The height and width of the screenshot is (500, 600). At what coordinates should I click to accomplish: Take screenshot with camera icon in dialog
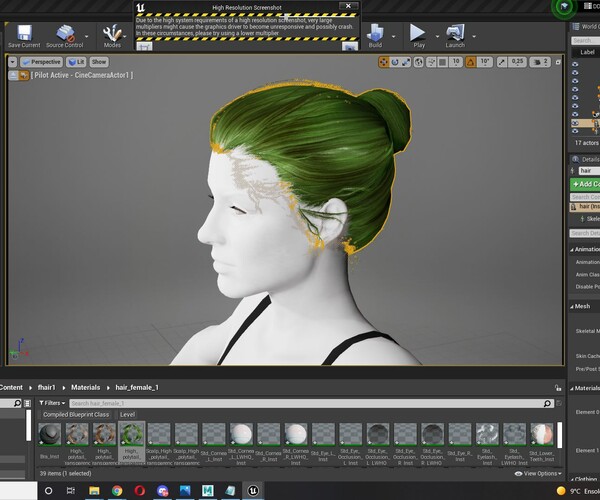350,46
